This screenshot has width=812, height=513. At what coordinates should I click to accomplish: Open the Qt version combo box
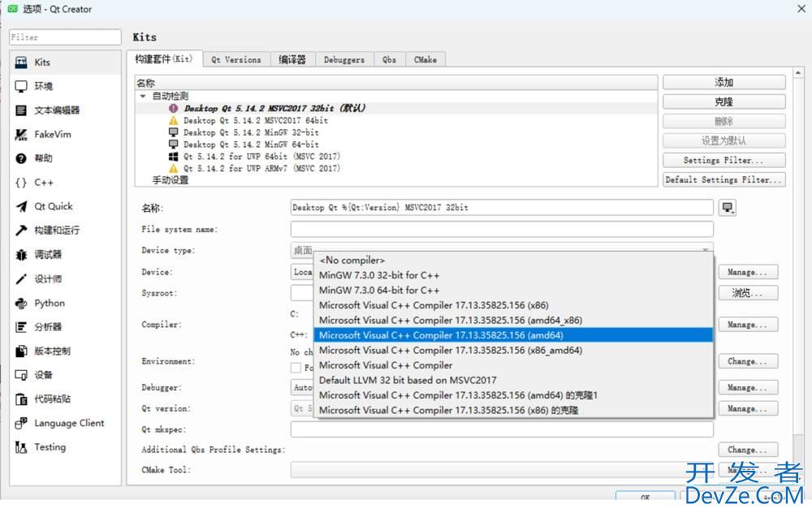click(x=302, y=408)
